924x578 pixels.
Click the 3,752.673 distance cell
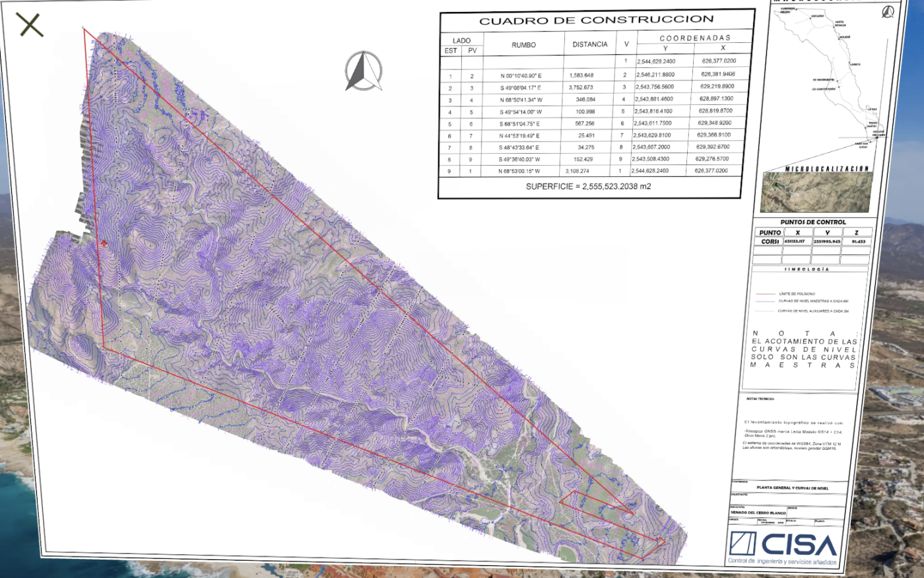581,87
